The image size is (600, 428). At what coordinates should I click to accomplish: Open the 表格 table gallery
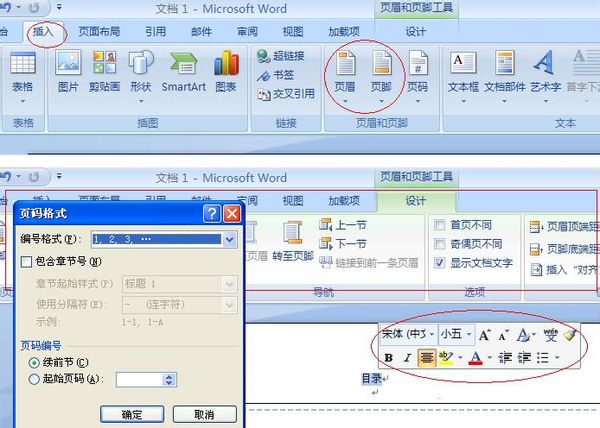(23, 77)
